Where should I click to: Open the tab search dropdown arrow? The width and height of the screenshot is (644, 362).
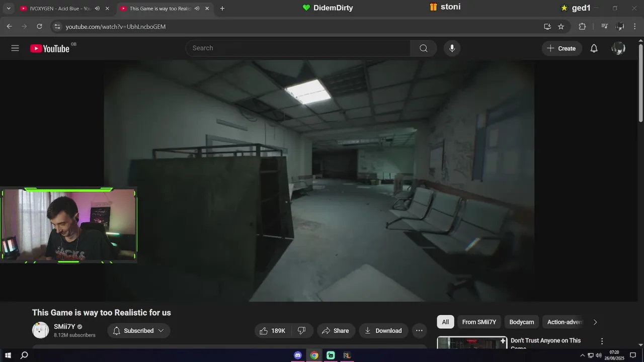(x=9, y=9)
